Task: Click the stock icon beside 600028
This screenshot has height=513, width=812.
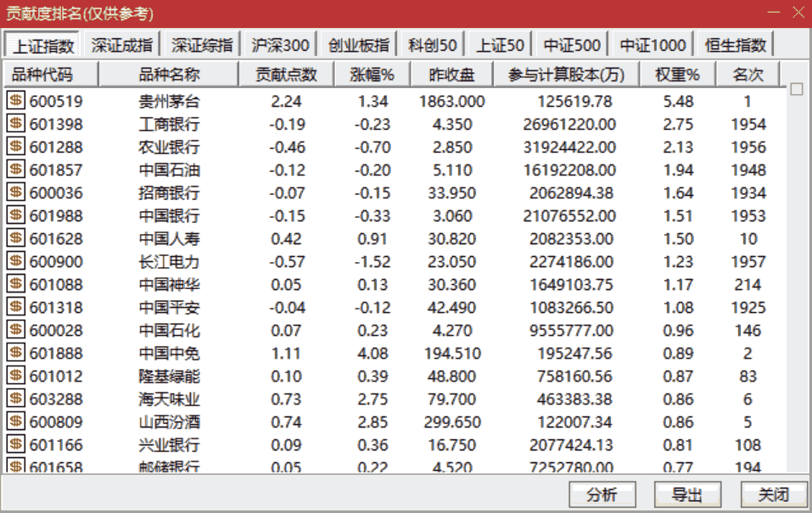Action: coord(15,329)
